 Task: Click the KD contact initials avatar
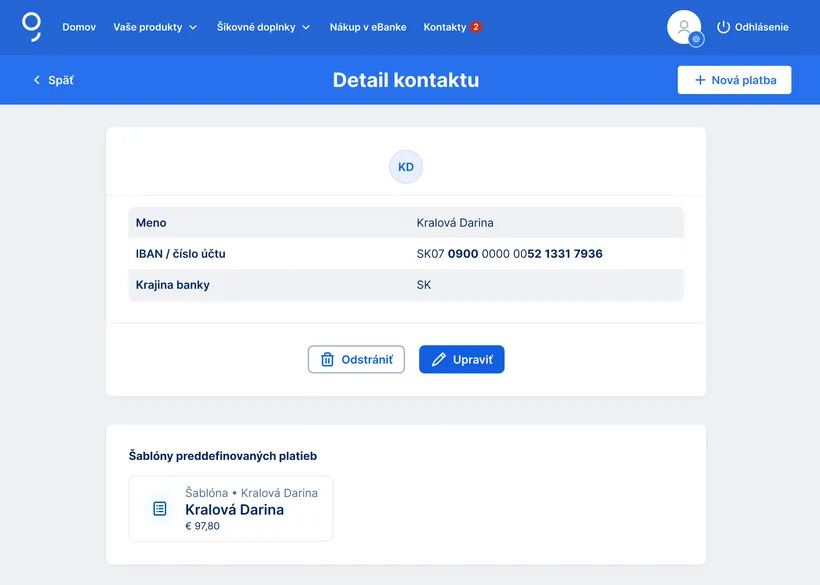coord(406,167)
